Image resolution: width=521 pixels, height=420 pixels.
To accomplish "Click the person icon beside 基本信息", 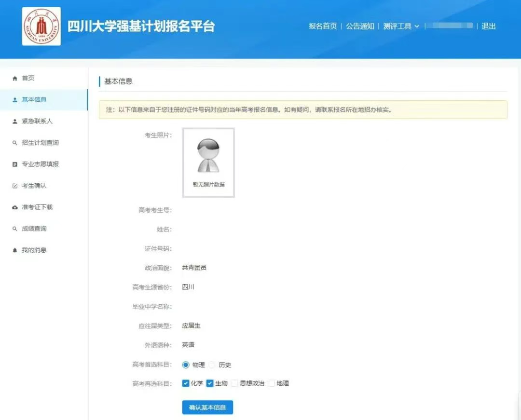I will (14, 100).
